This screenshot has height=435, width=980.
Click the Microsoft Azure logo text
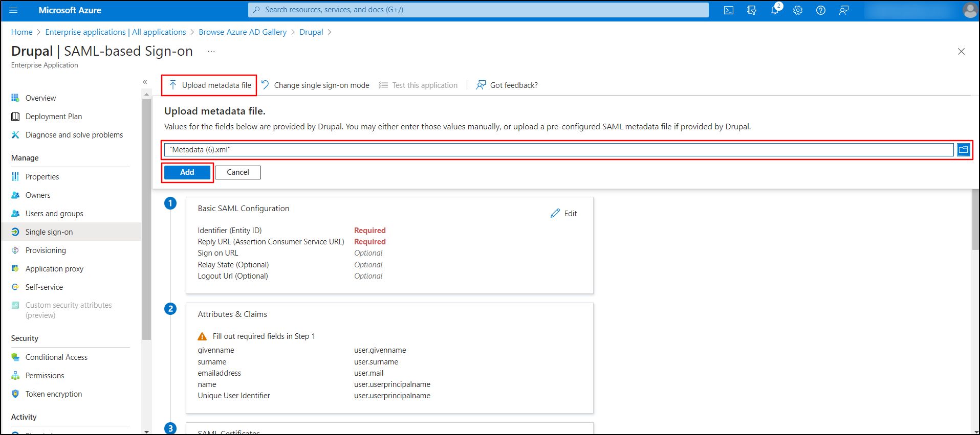(x=70, y=10)
